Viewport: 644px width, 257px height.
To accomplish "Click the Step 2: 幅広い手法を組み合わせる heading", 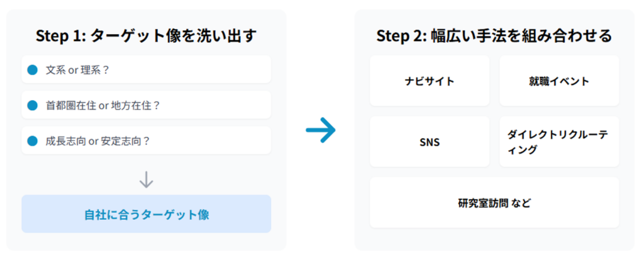I will pyautogui.click(x=494, y=35).
